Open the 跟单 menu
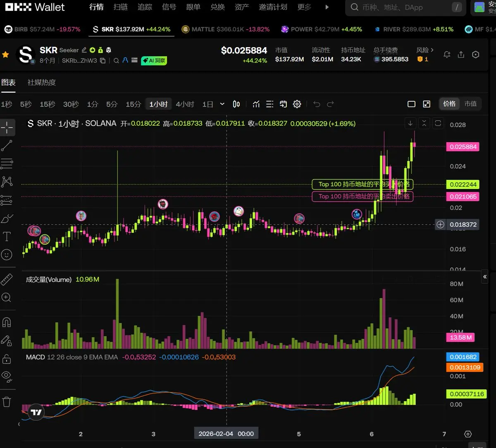The height and width of the screenshot is (448, 496). (x=193, y=7)
